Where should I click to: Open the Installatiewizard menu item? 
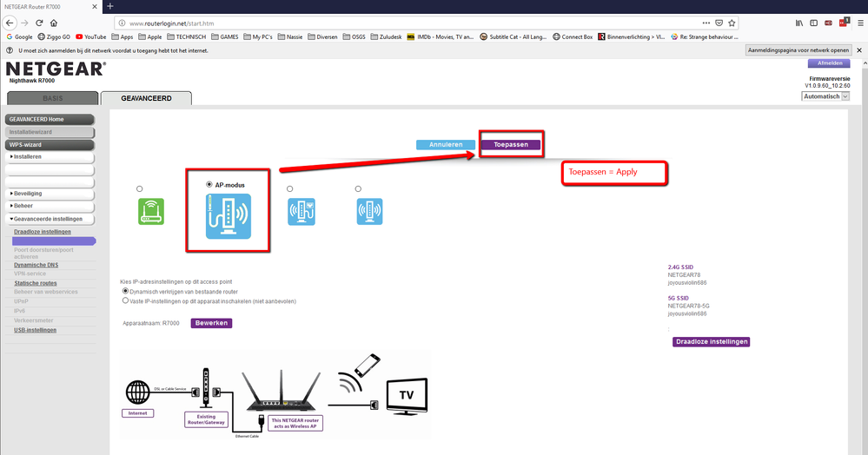click(x=50, y=132)
